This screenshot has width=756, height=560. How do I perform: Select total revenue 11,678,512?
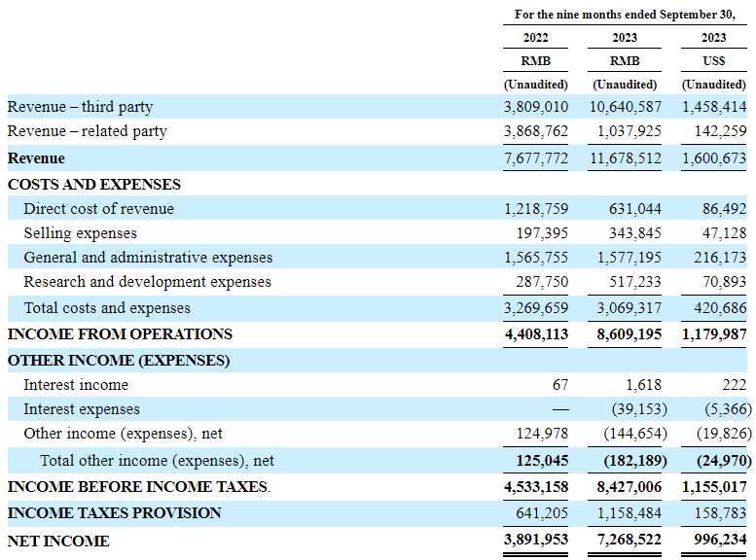click(626, 158)
